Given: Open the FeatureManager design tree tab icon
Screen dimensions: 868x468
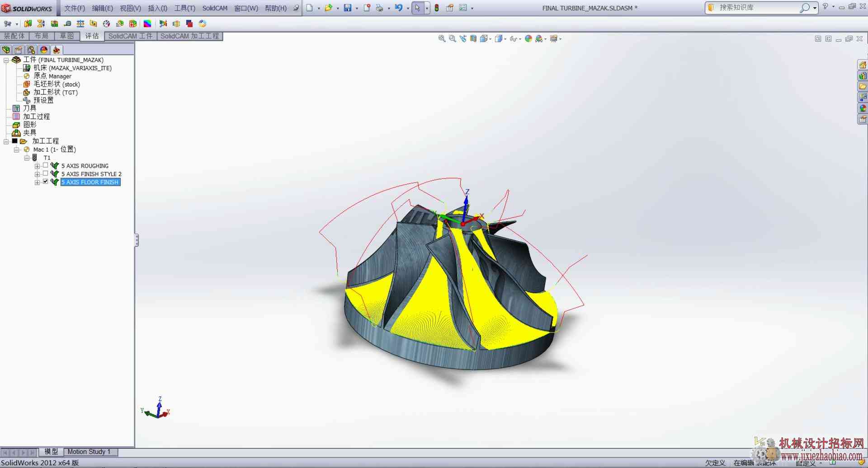Looking at the screenshot, I should 6,50.
